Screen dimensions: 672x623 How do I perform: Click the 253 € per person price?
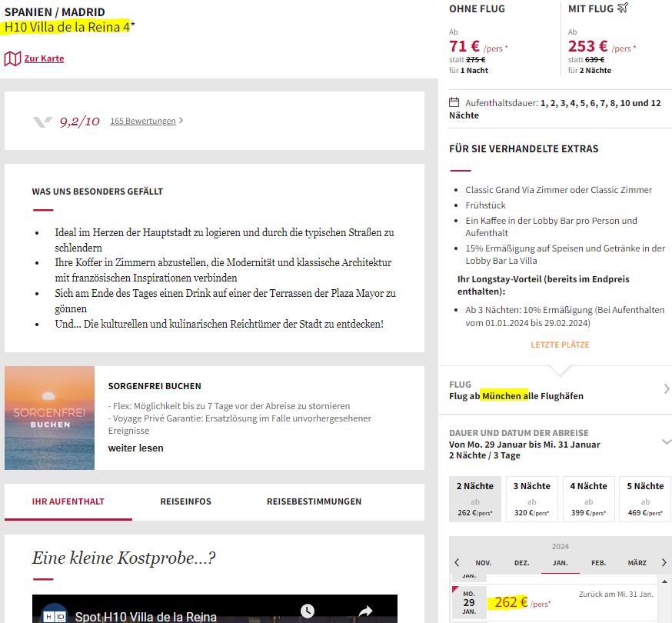587,46
